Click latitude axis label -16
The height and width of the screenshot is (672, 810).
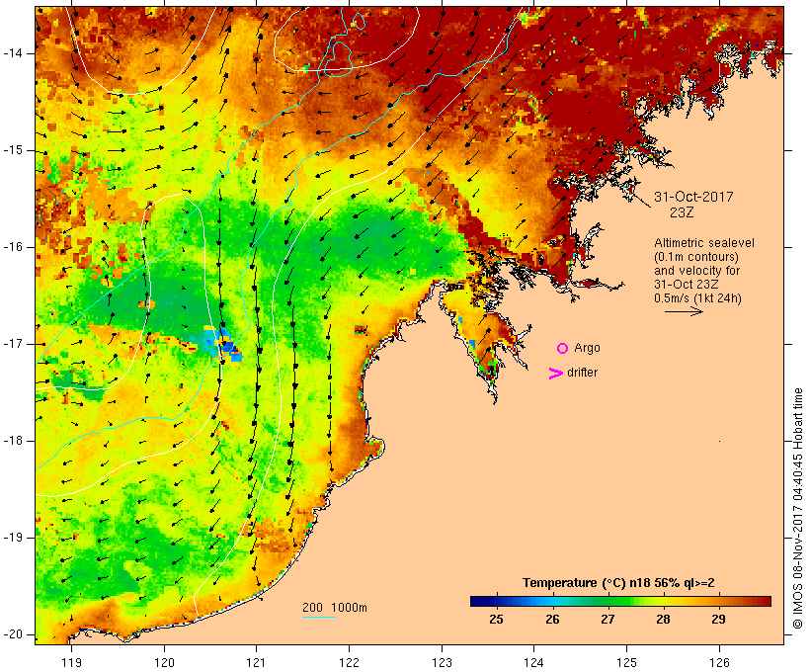tap(13, 247)
